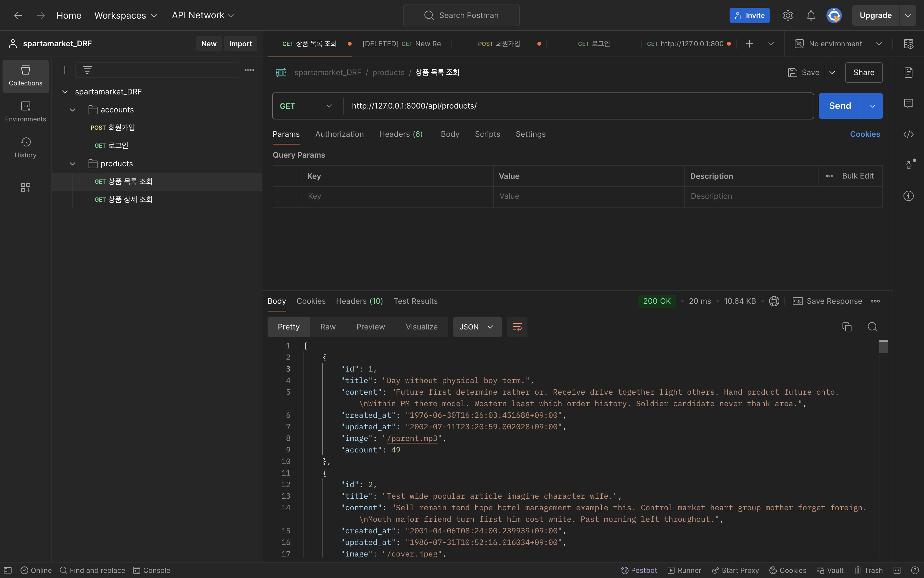Click the Invite button
This screenshot has height=578, width=924.
[x=749, y=15]
